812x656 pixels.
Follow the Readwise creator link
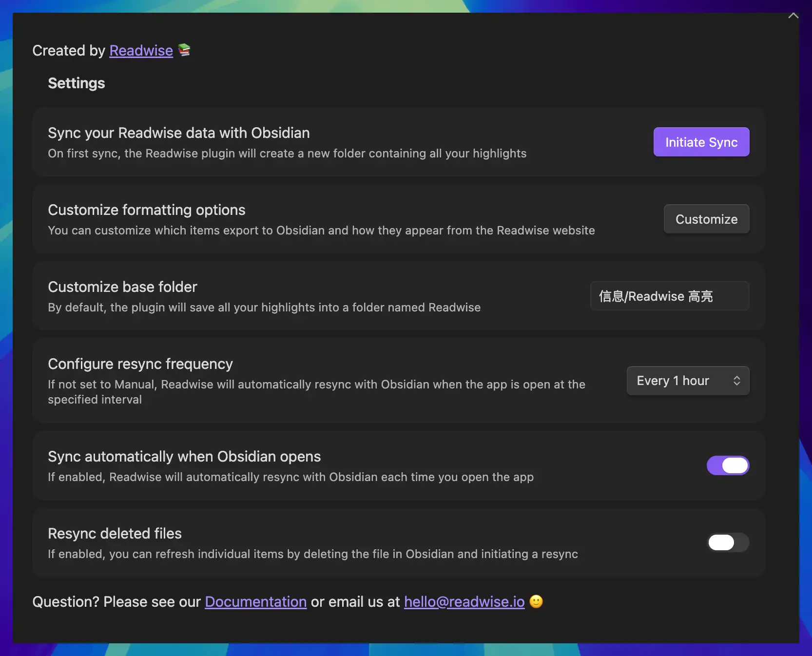(x=141, y=51)
